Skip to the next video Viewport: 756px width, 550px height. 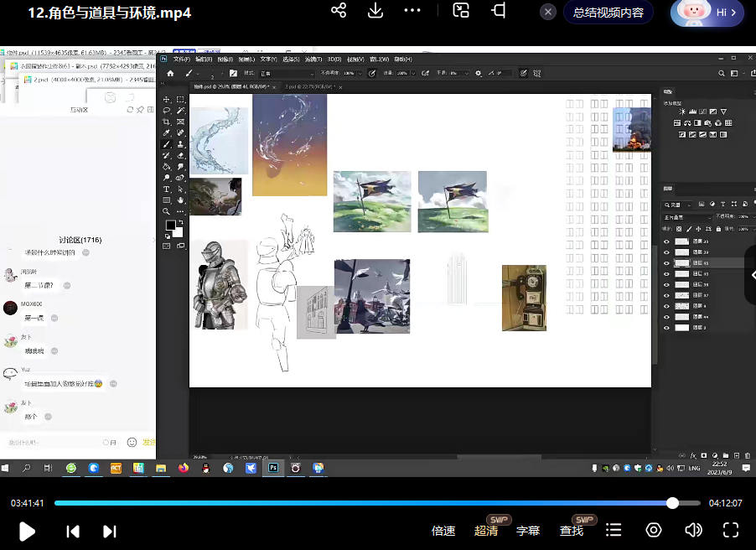[x=109, y=531]
